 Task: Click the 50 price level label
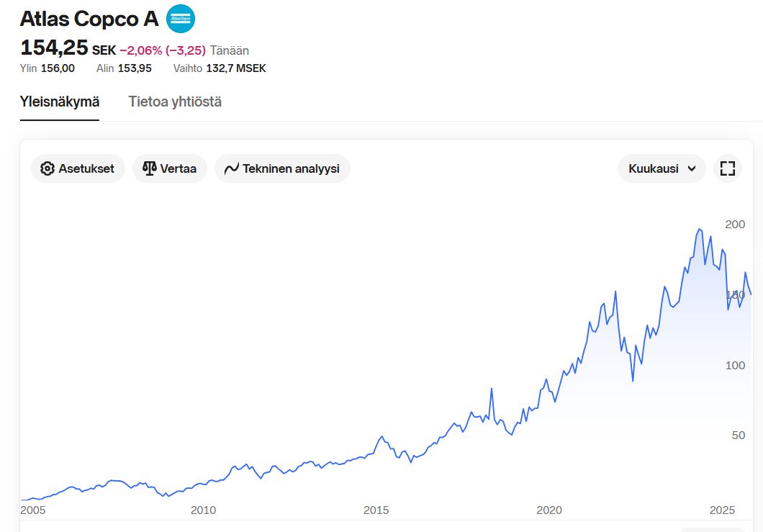(x=738, y=435)
